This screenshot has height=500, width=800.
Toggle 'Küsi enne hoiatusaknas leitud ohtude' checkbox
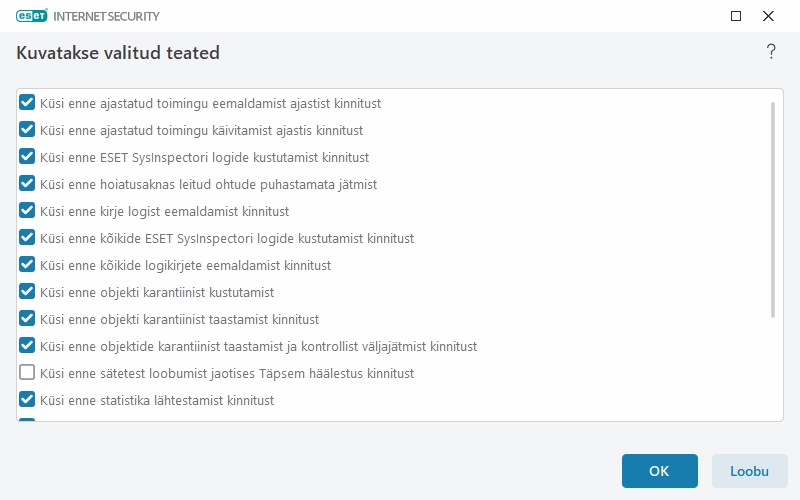click(28, 184)
